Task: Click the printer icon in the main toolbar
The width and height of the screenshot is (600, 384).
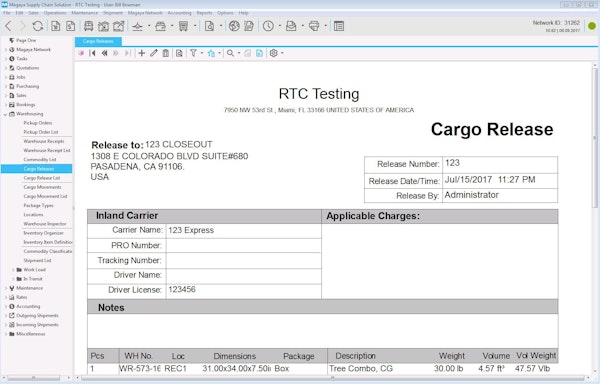Action: click(314, 26)
